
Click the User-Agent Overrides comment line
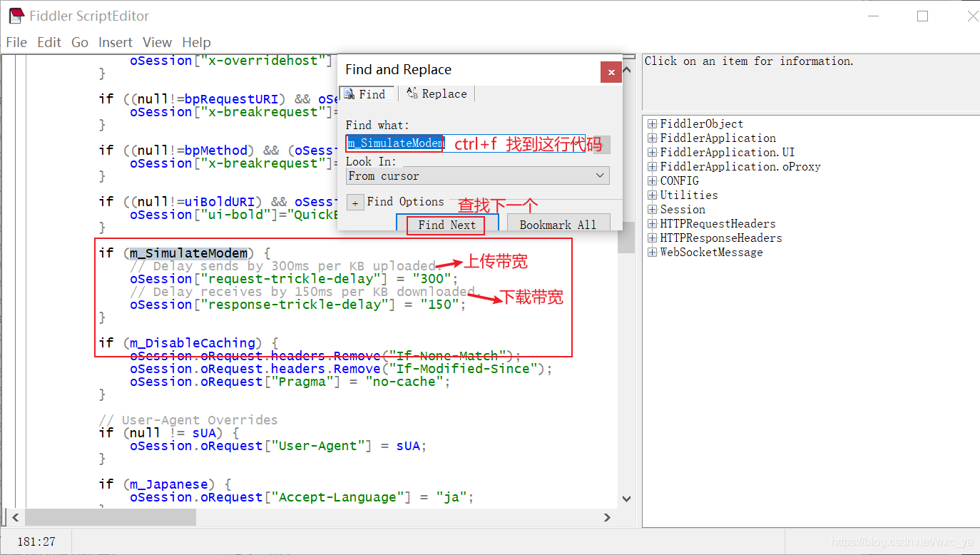click(x=188, y=420)
